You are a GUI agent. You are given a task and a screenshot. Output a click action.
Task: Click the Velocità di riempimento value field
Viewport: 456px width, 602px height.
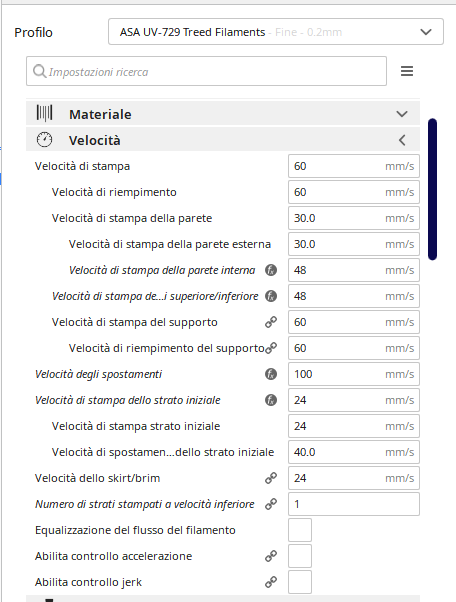[354, 192]
